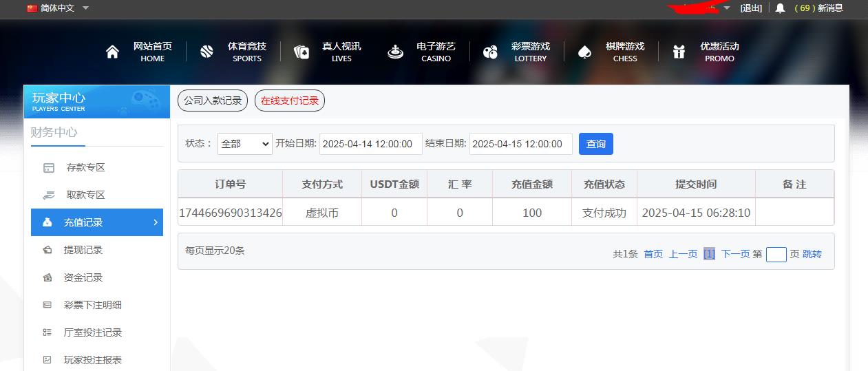Click the 玩家投注报表 chart icon

coord(47,360)
